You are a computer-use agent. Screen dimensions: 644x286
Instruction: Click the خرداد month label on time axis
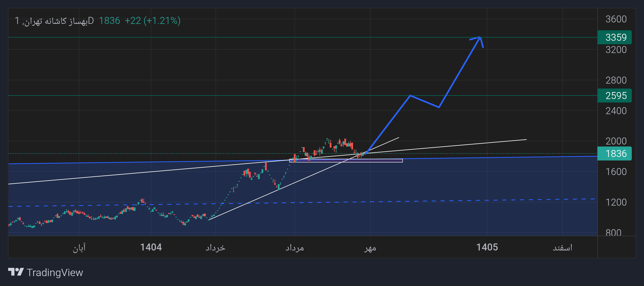pyautogui.click(x=215, y=248)
